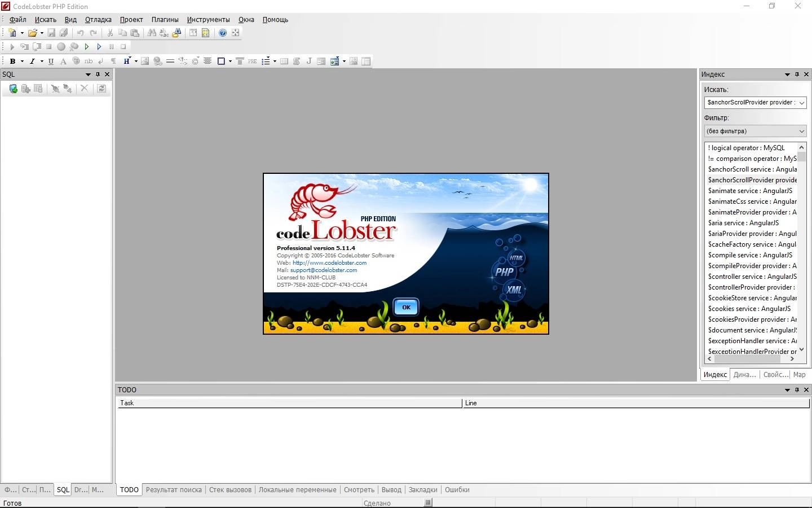Select '! logical operator : MySQL' entry

pyautogui.click(x=752, y=148)
